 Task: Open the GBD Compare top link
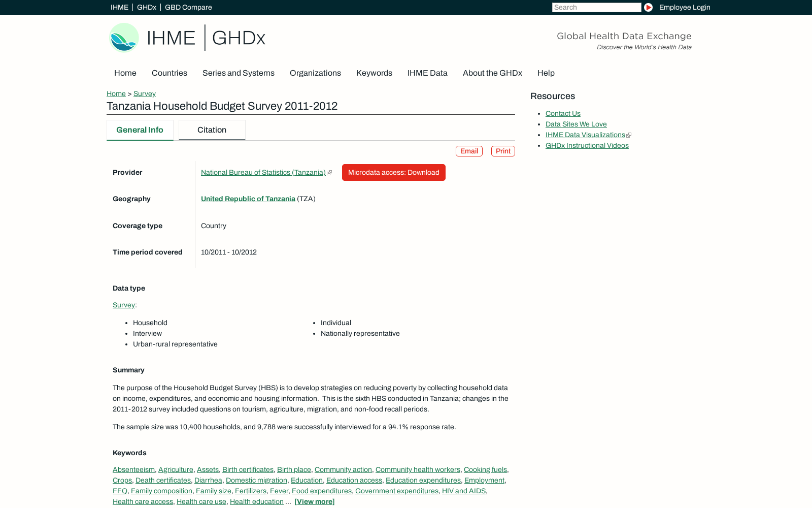click(188, 7)
